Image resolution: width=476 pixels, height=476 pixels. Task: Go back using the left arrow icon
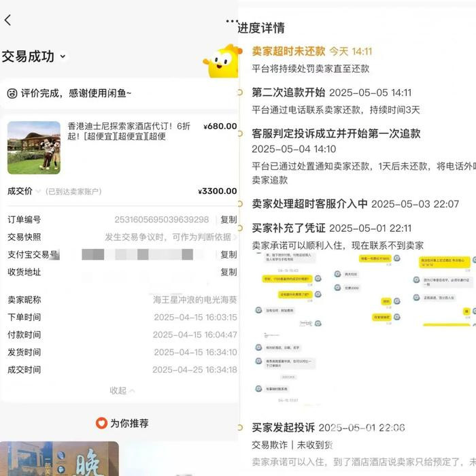(8, 20)
